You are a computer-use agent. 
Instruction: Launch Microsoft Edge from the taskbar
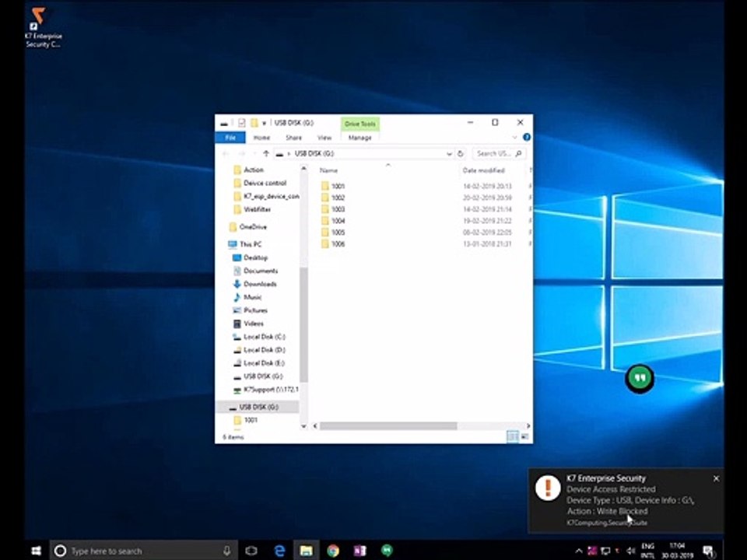pos(279,551)
